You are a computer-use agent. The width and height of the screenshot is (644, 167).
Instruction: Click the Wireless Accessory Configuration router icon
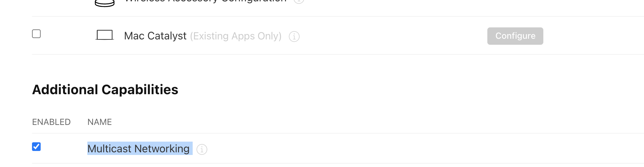coord(105,3)
